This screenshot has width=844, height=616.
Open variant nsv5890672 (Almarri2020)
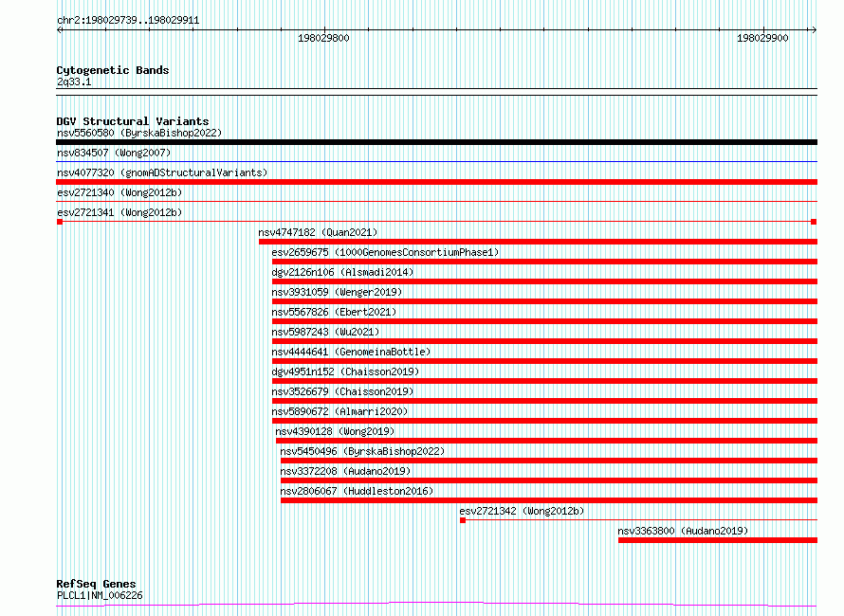click(x=339, y=411)
